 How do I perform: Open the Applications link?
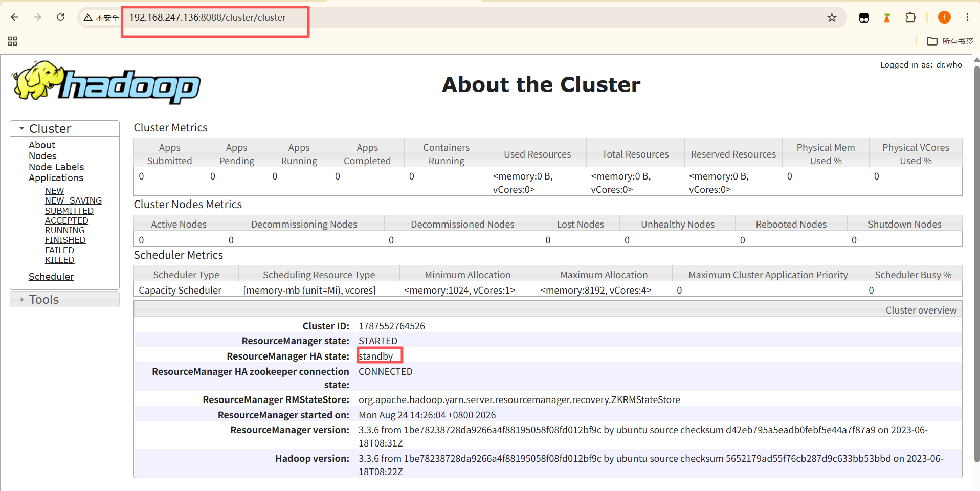[x=56, y=178]
